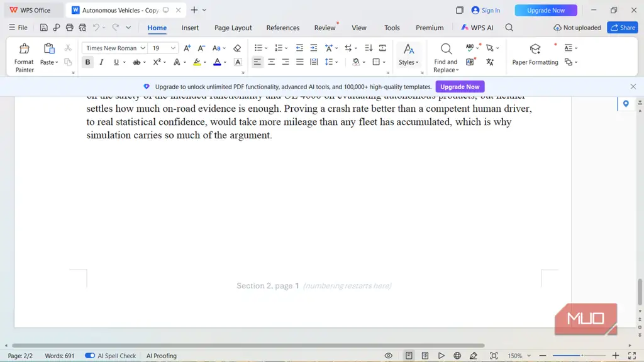
Task: Center align the paragraph
Action: pyautogui.click(x=271, y=62)
